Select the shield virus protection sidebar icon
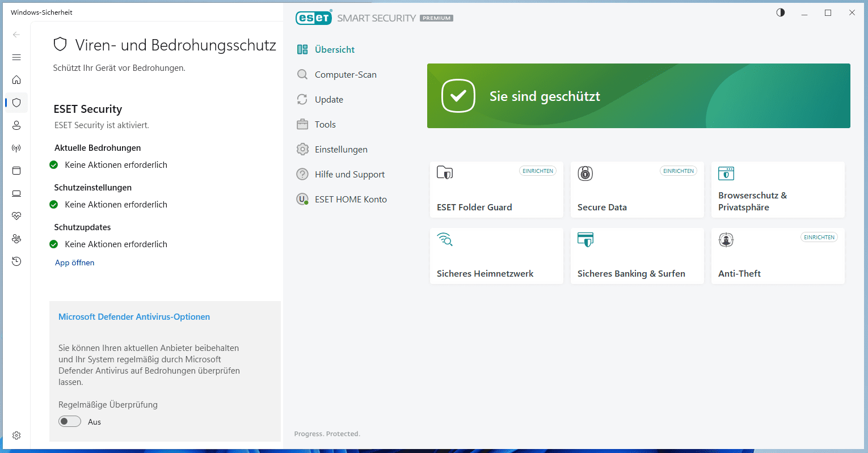This screenshot has width=868, height=453. pos(16,103)
